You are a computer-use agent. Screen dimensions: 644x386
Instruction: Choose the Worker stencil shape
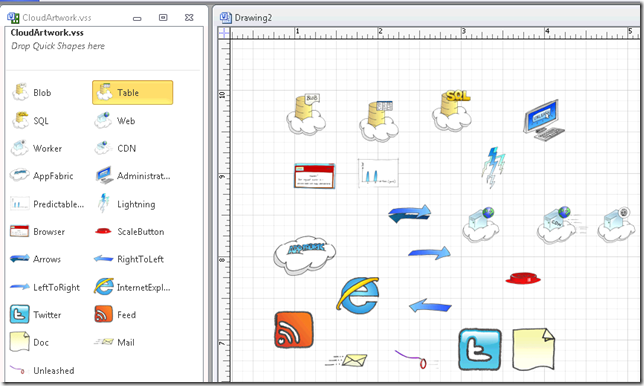tap(36, 148)
